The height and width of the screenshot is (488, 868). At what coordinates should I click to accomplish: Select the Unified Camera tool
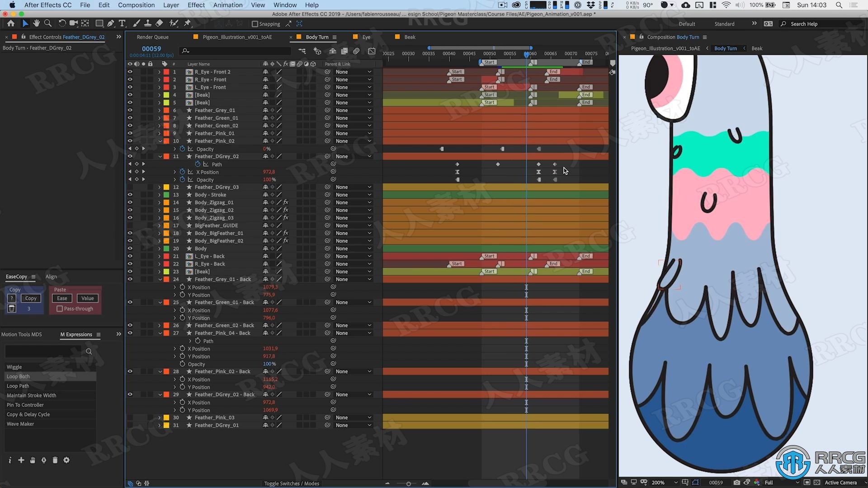[73, 23]
